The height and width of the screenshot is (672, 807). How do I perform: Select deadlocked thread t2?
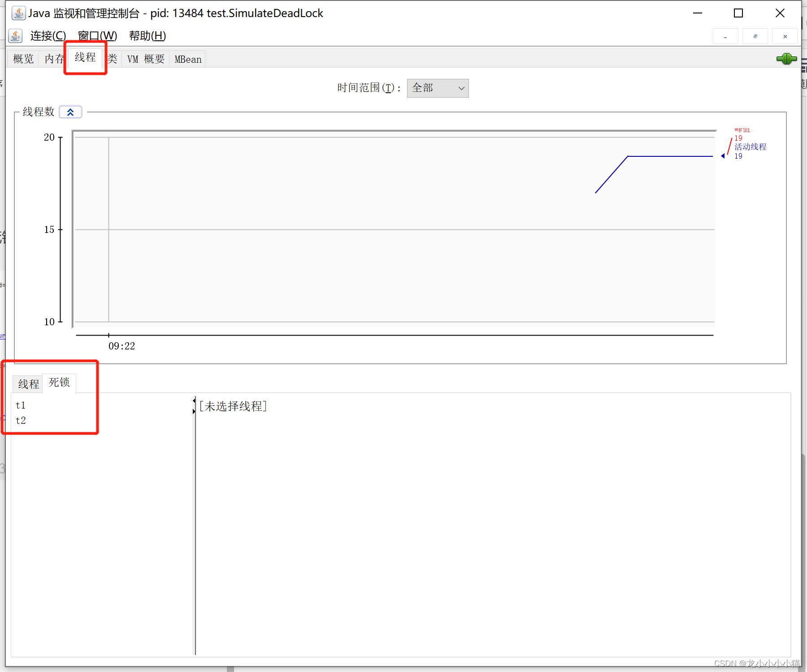click(21, 421)
